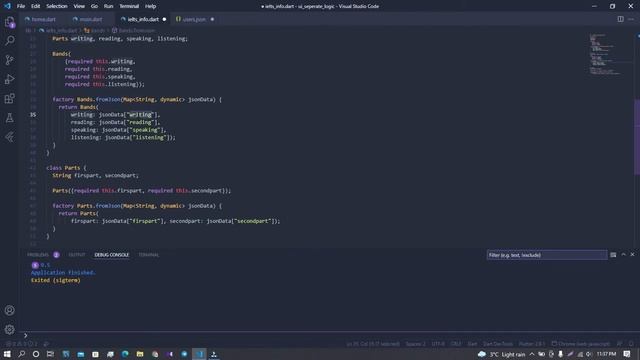This screenshot has height=360, width=640.
Task: Open Windows taskbar search
Action: tap(22, 354)
